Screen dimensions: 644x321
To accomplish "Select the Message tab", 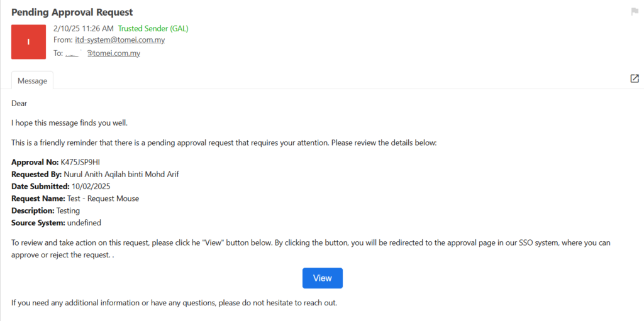I will (x=32, y=81).
